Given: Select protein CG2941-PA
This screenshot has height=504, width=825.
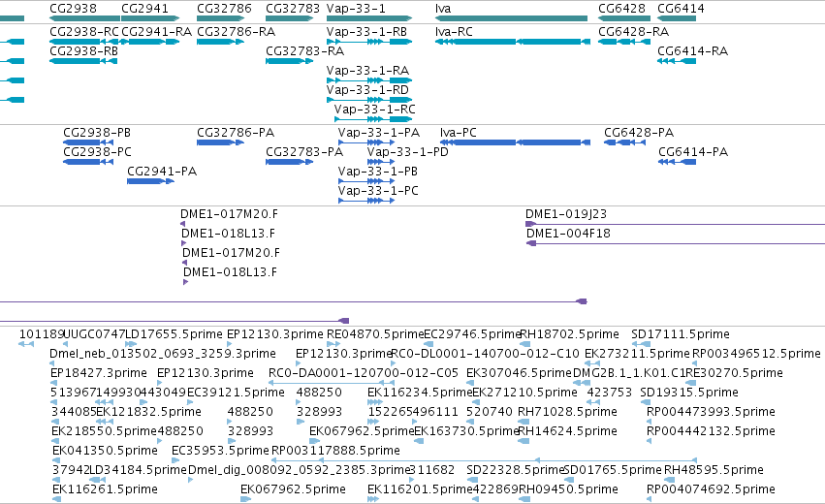Looking at the screenshot, I should [150, 181].
